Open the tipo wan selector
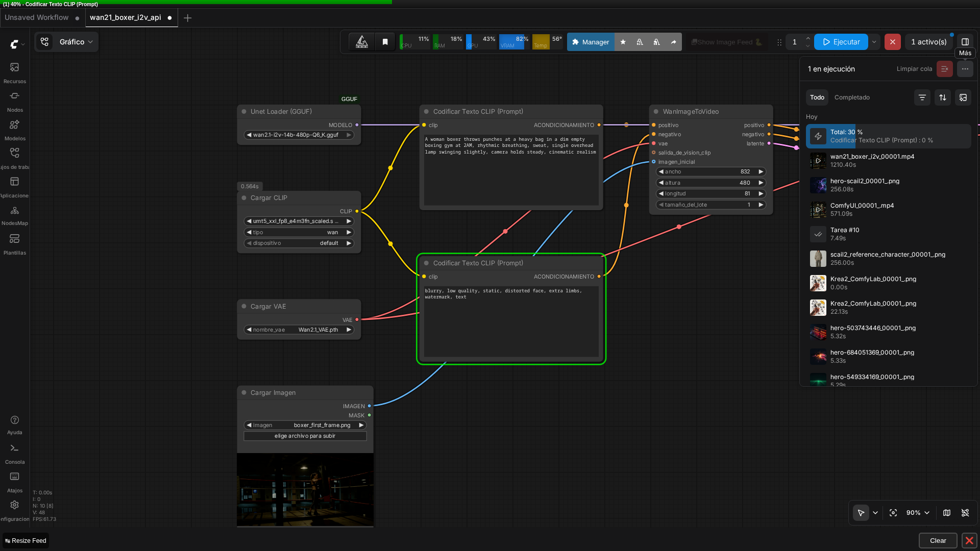The height and width of the screenshot is (551, 980). coord(299,233)
